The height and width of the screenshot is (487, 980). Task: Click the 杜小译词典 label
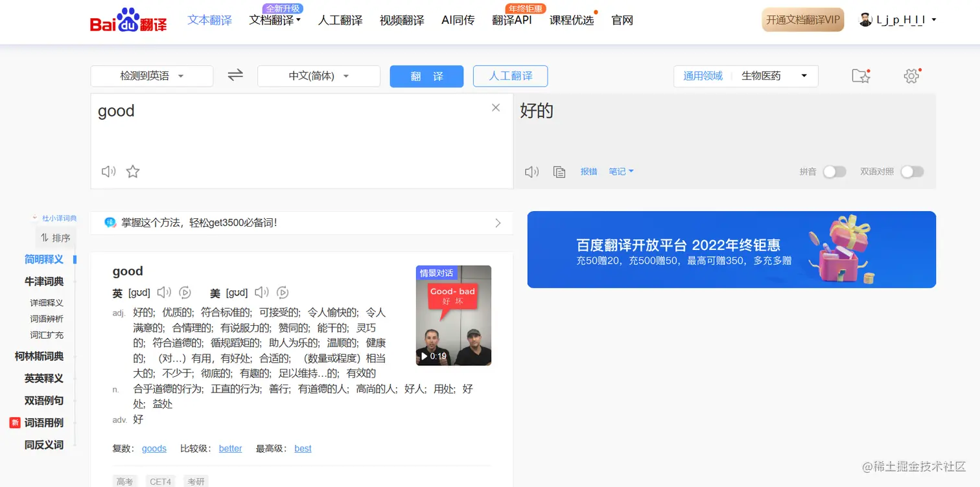59,218
